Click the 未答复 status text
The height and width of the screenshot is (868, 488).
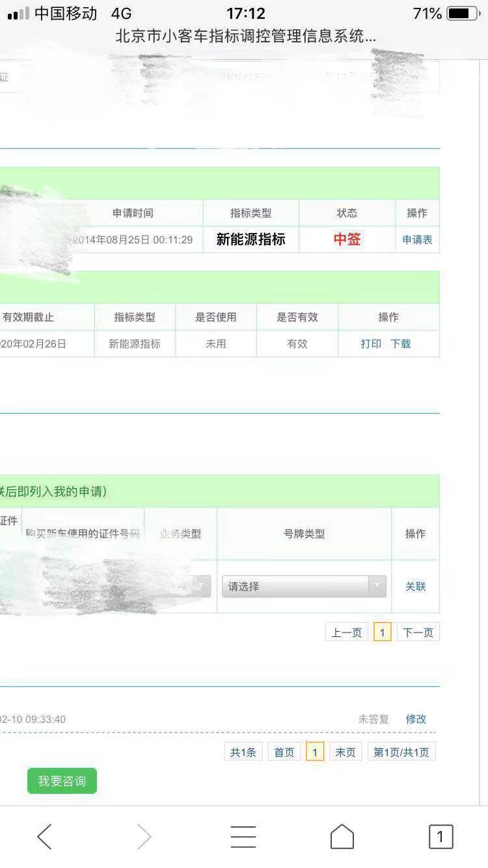click(x=373, y=719)
